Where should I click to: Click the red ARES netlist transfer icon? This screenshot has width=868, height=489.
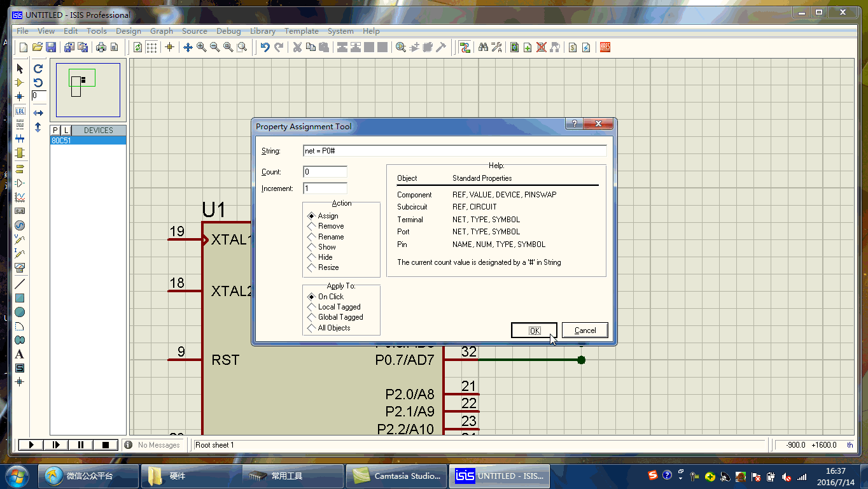pos(605,47)
